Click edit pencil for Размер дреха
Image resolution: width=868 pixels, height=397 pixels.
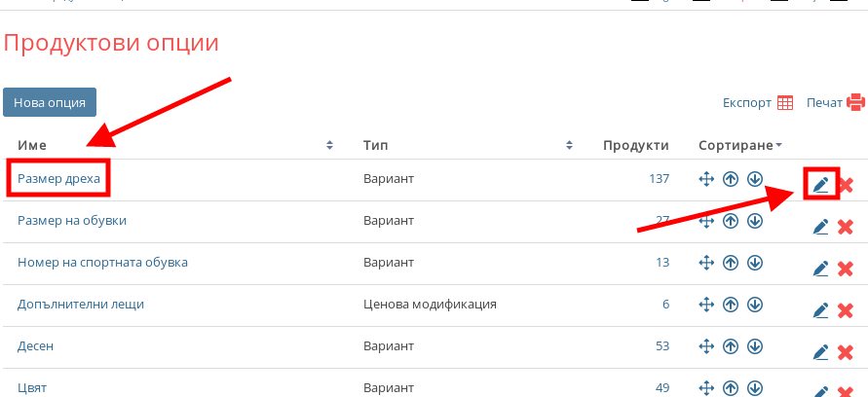(820, 184)
